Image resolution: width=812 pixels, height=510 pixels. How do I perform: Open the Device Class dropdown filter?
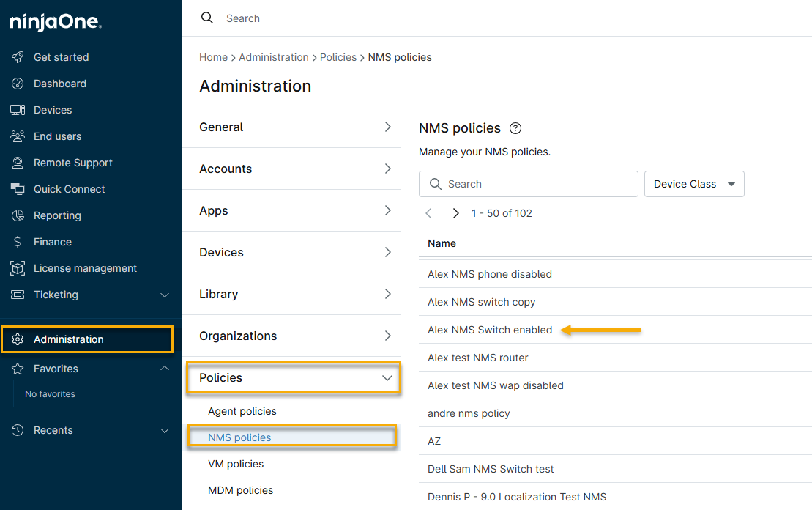coord(694,184)
